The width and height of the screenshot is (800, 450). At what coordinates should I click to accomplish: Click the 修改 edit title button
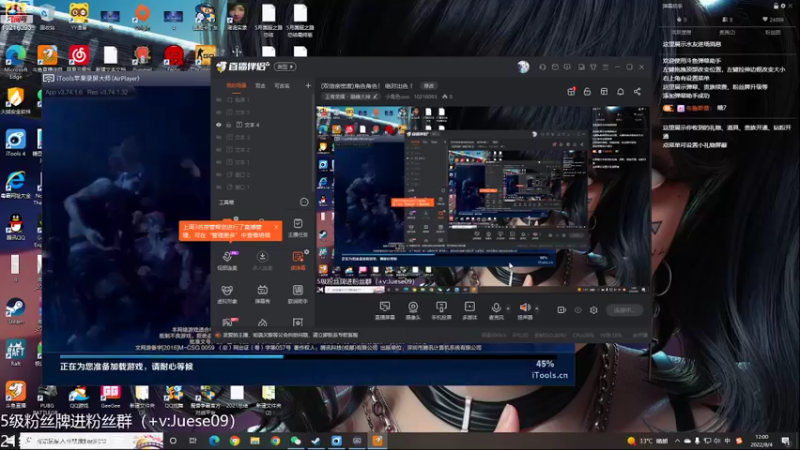429,86
